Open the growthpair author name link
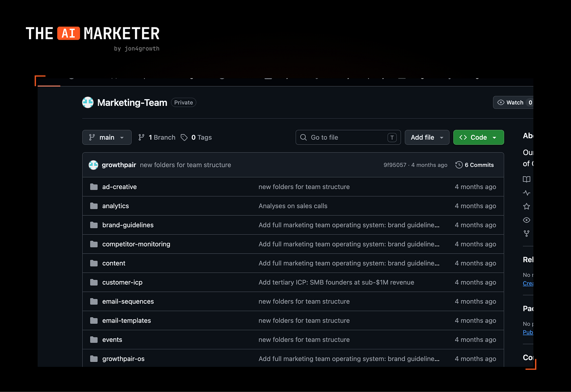 pyautogui.click(x=119, y=165)
